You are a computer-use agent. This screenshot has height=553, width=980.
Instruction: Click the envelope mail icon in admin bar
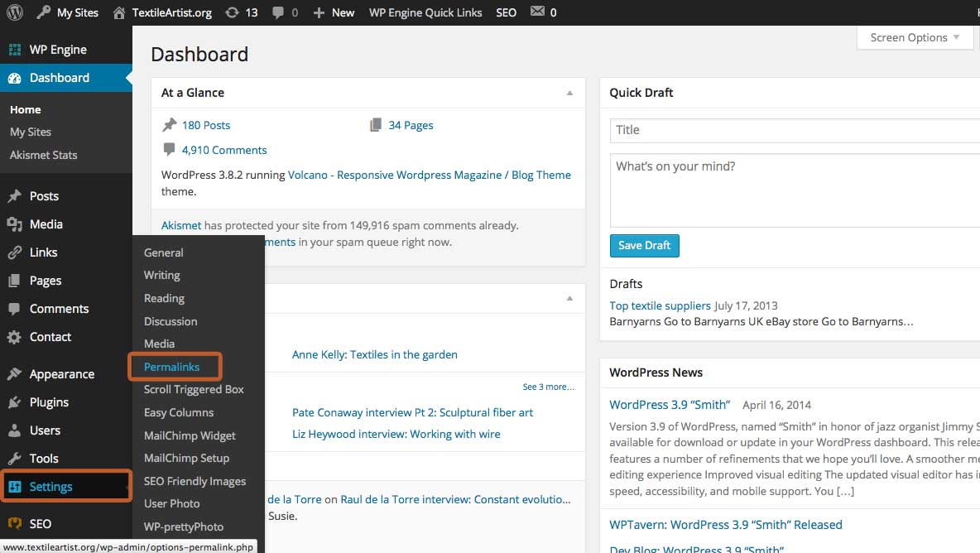537,12
